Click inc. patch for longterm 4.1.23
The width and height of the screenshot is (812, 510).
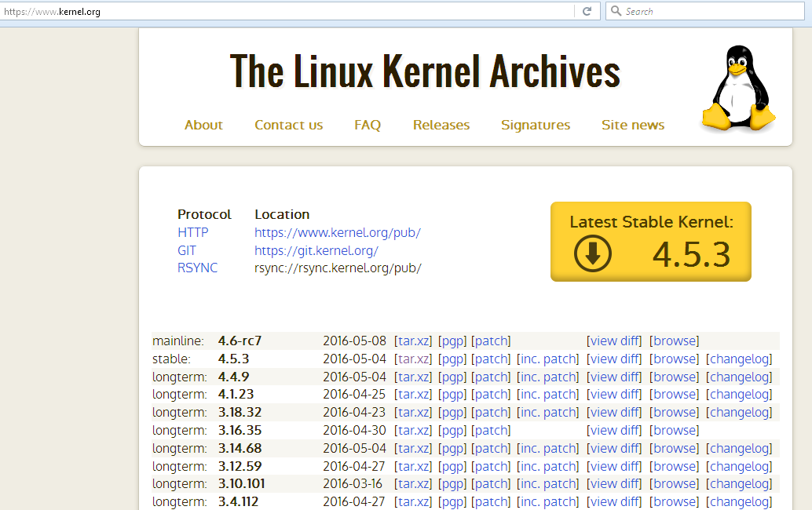(548, 395)
